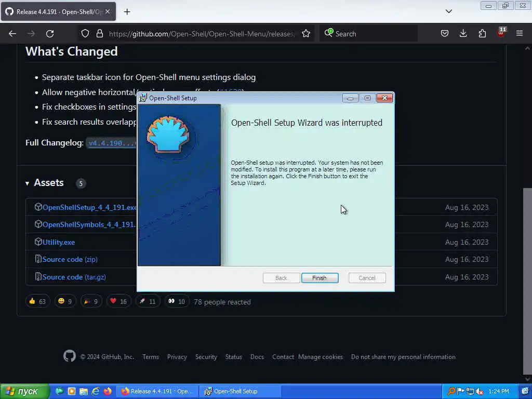Click the padlock site security icon

99,33
